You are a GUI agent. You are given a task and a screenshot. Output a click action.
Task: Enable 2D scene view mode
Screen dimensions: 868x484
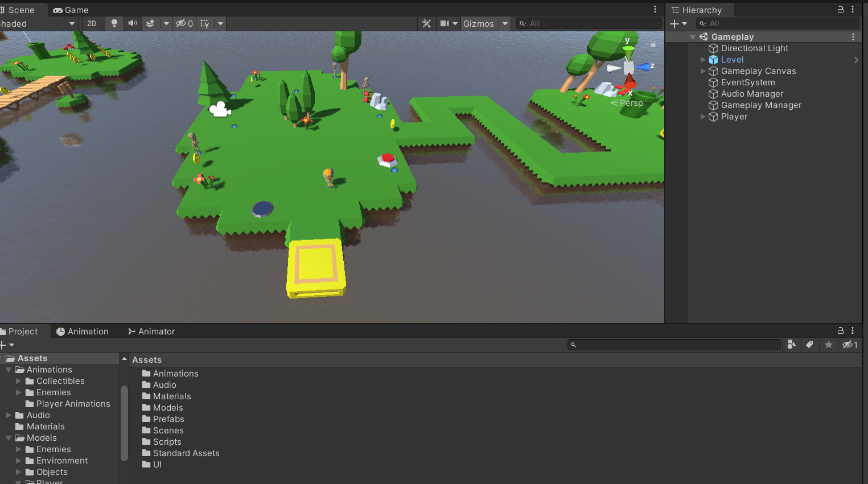point(91,23)
